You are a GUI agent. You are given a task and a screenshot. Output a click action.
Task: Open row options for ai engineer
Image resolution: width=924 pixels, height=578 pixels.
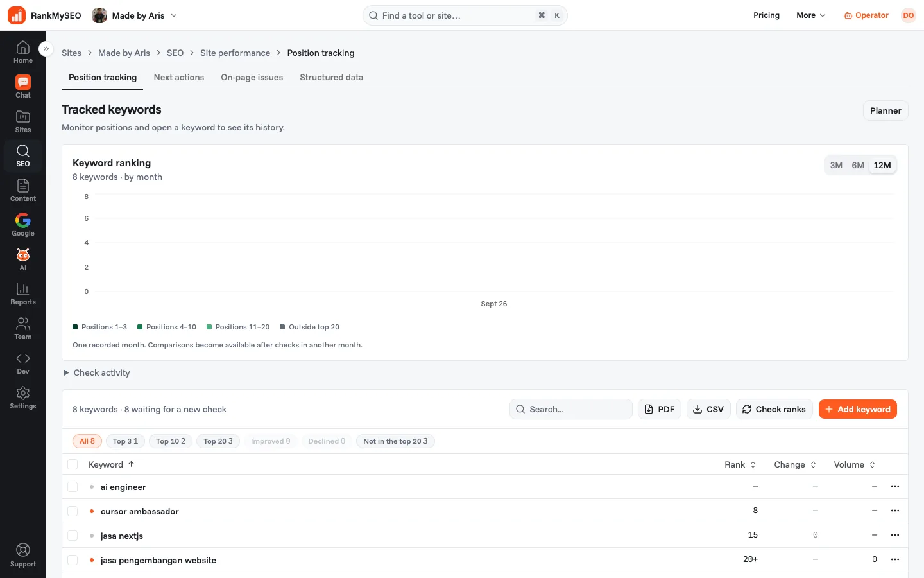click(895, 487)
